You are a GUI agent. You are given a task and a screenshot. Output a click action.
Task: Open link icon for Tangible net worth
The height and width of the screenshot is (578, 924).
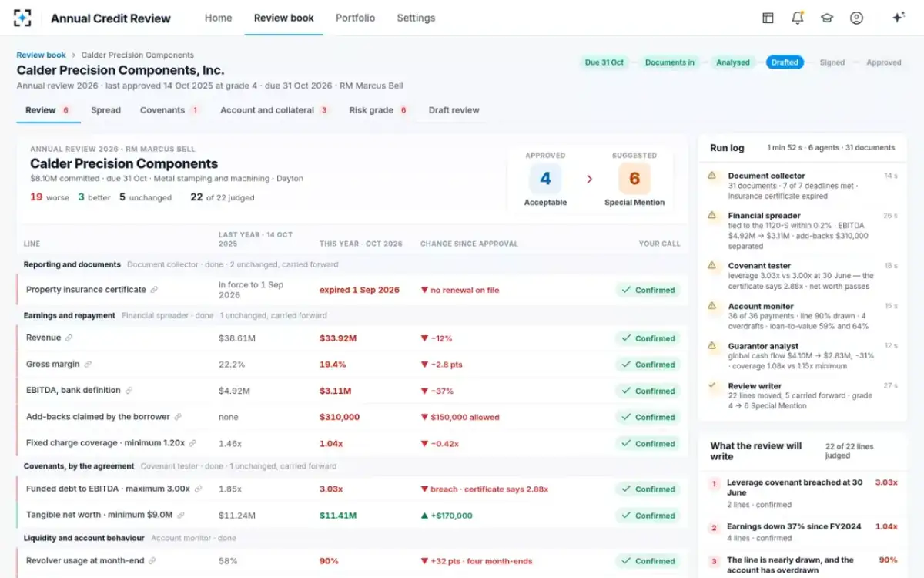(181, 515)
